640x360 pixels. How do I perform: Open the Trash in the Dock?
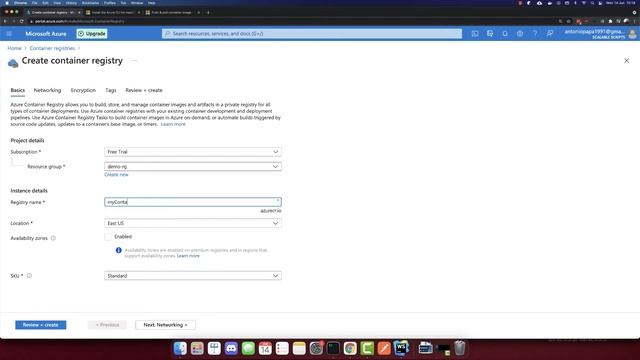click(460, 348)
